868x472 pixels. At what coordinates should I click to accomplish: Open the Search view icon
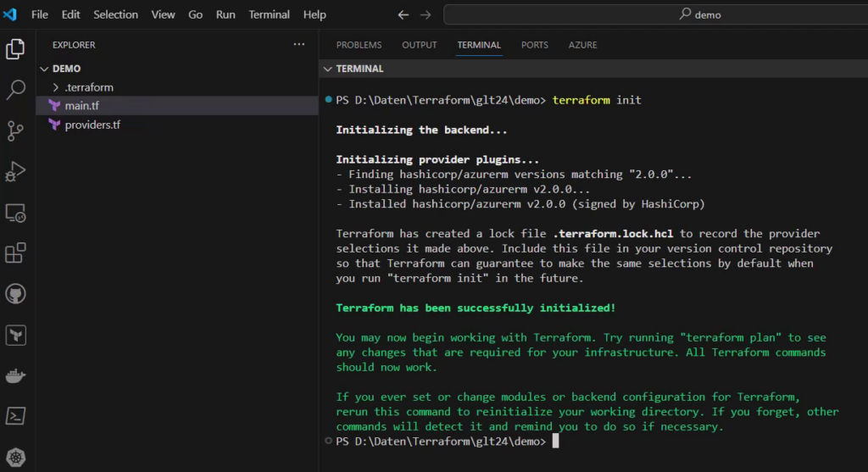click(x=15, y=90)
